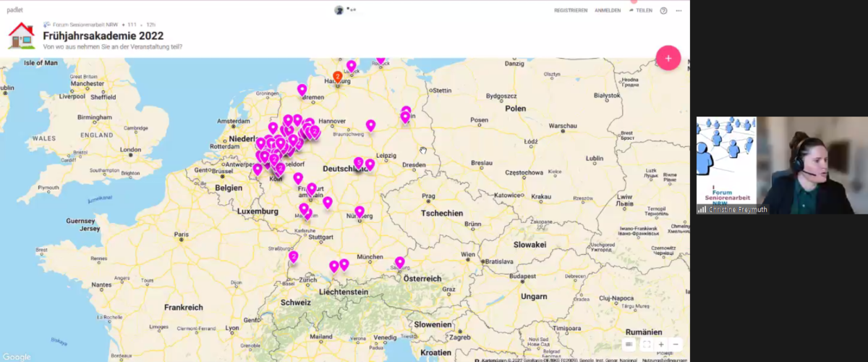Click the subtitle about Veranstaltung participation

112,47
